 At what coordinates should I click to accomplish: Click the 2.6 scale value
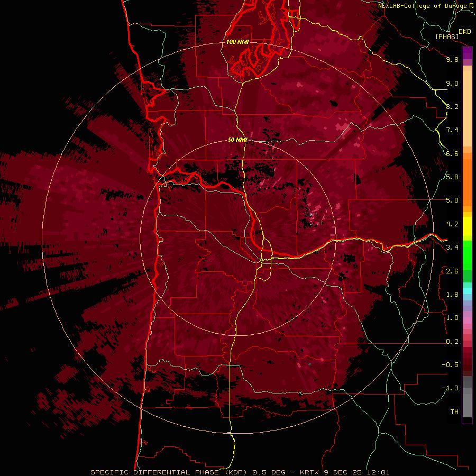point(452,271)
